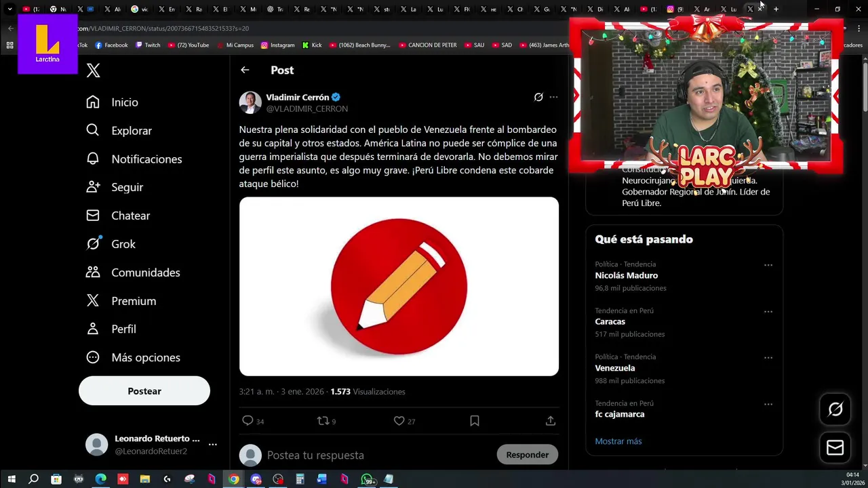This screenshot has width=868, height=488.
Task: Switch to the first YouTube tab
Action: tap(31, 9)
